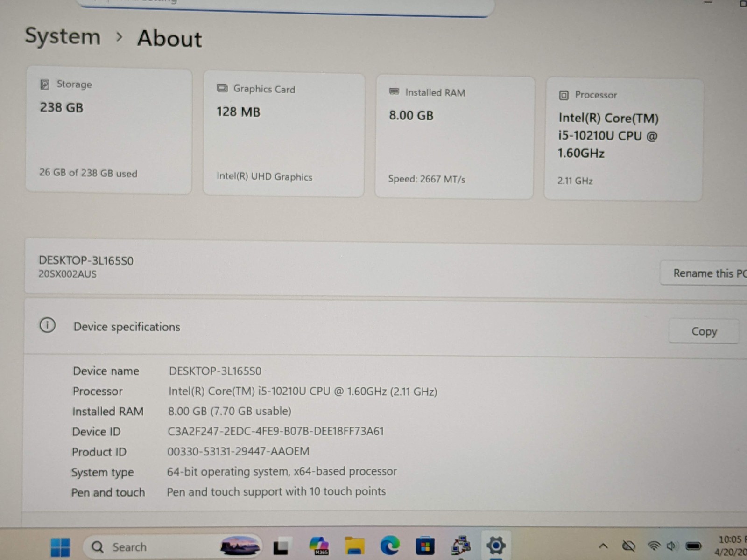Screen dimensions: 747x560
Task: Show hidden system tray icons
Action: click(603, 546)
